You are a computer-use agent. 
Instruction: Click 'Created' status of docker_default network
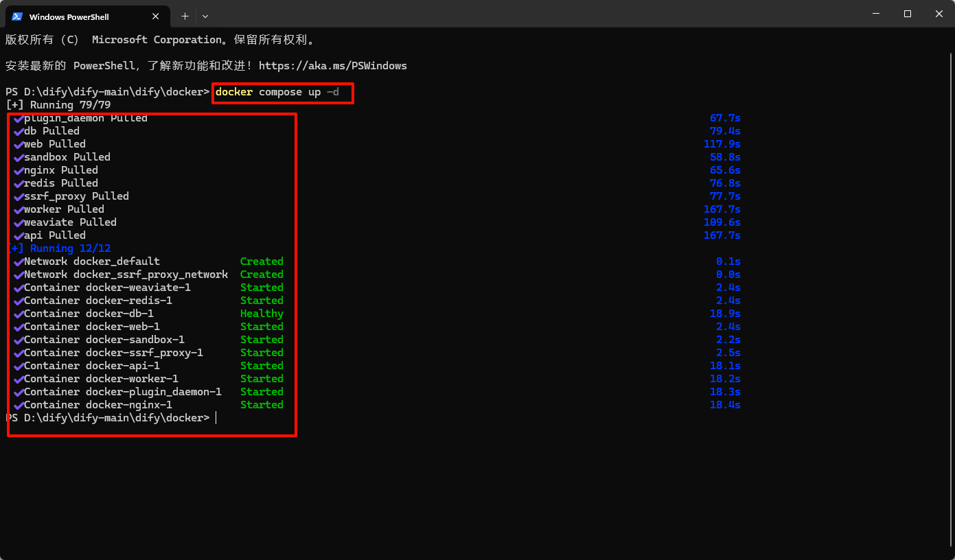262,261
